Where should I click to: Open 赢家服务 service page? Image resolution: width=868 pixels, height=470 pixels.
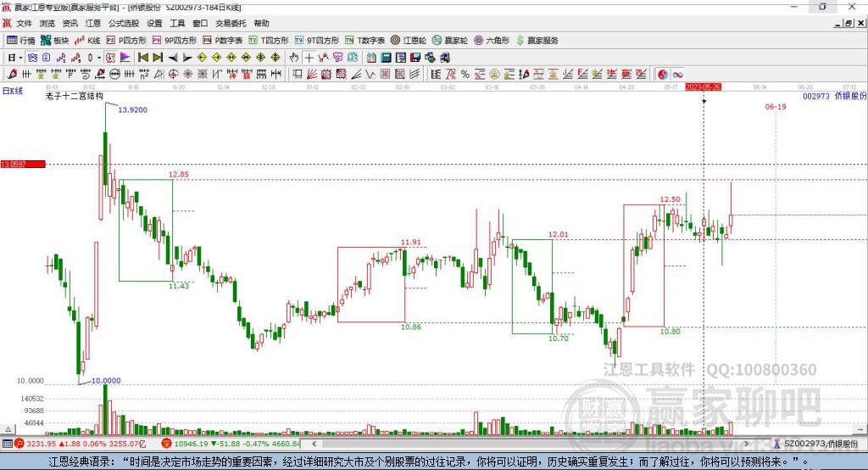[x=537, y=41]
